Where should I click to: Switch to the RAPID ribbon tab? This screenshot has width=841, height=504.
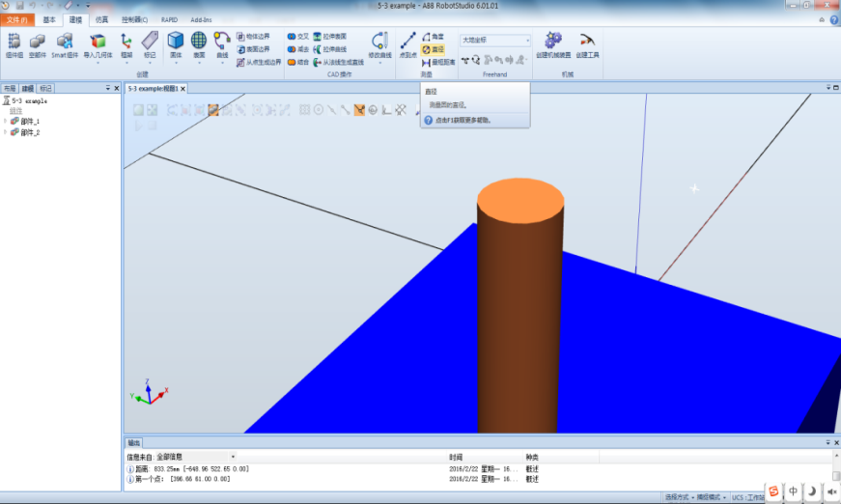170,20
